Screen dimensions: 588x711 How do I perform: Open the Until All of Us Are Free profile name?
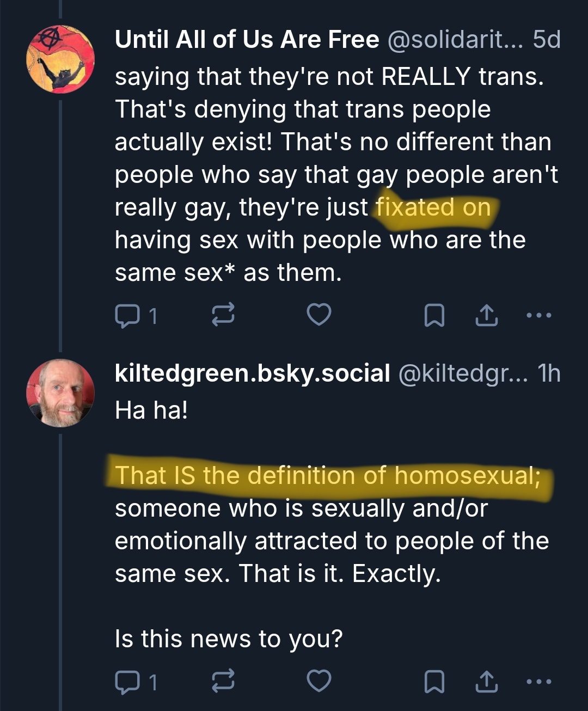click(247, 40)
